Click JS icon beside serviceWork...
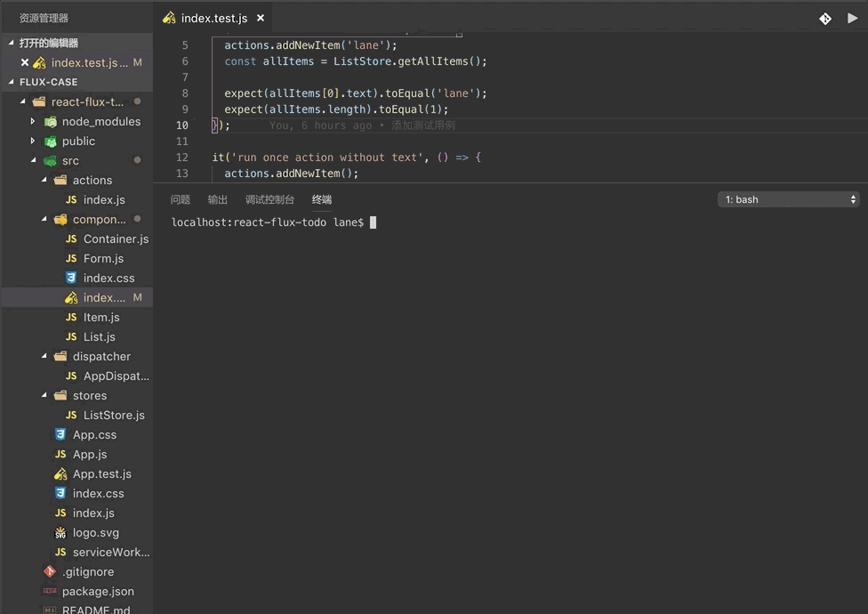Image resolution: width=868 pixels, height=614 pixels. [60, 552]
